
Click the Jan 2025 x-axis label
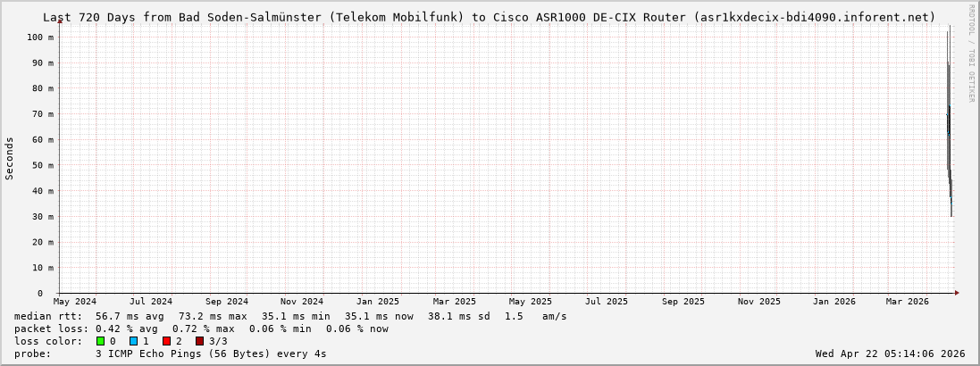[x=378, y=302]
